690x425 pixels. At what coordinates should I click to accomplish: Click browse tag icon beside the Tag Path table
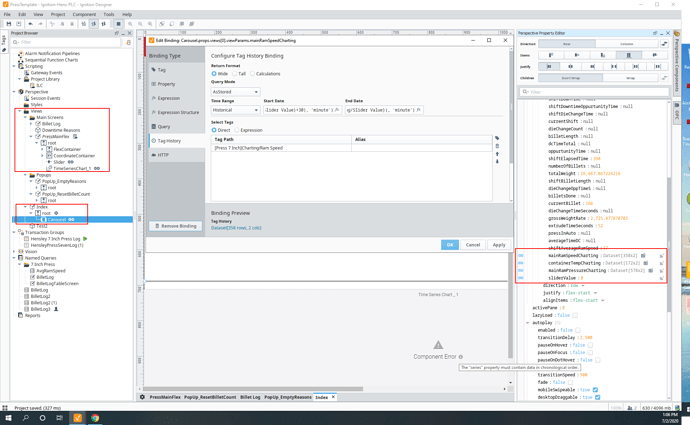[x=497, y=138]
